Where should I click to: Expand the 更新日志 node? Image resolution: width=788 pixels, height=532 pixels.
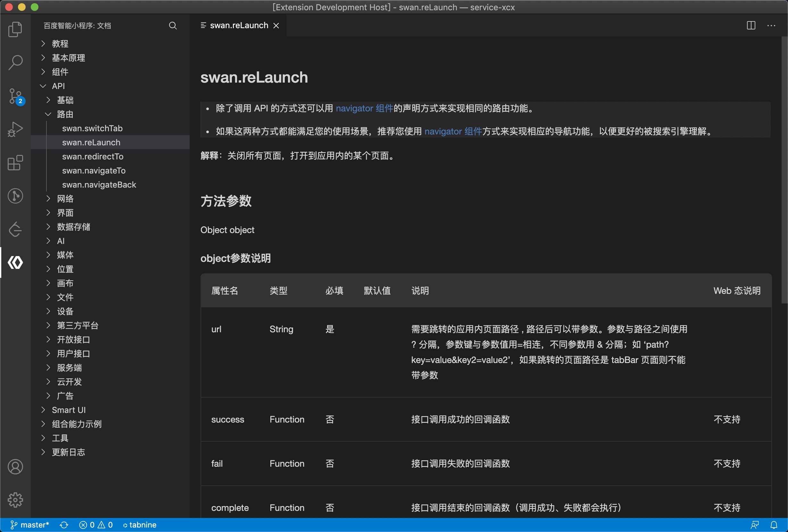(x=110, y=452)
